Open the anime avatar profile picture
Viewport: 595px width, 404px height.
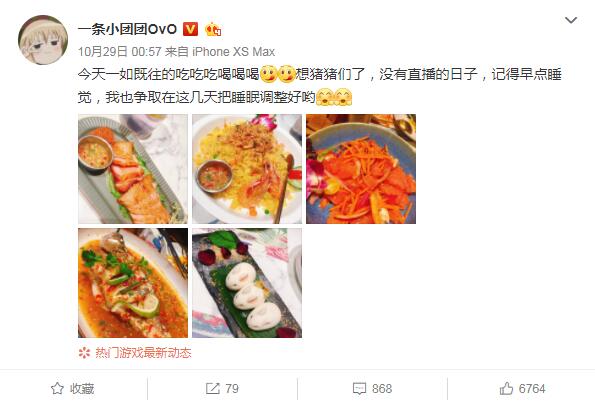(x=43, y=40)
